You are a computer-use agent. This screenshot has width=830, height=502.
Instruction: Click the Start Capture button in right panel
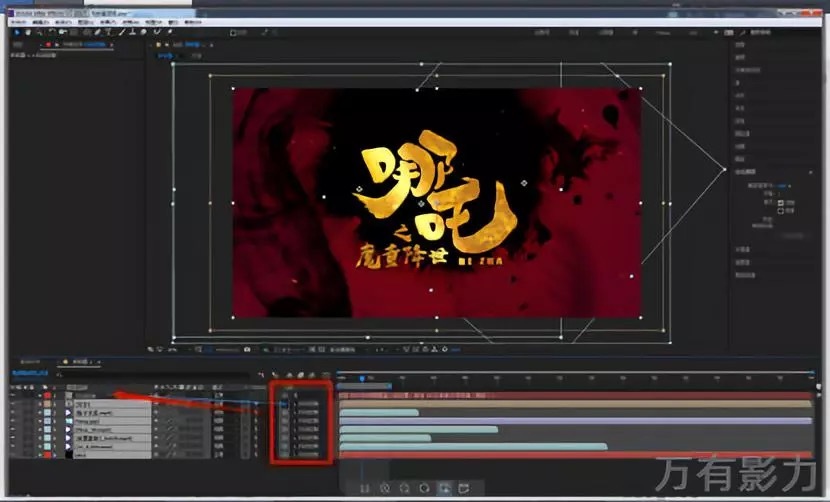tap(792, 236)
